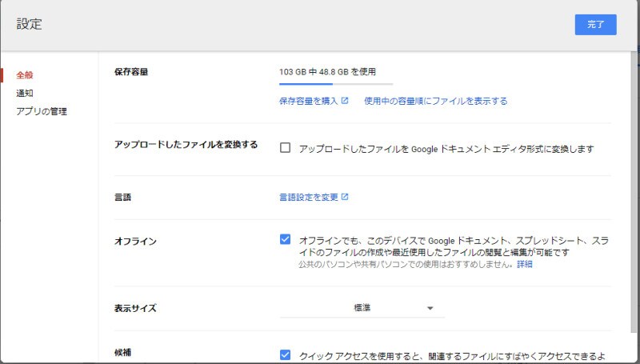The height and width of the screenshot is (364, 640).
Task: Click the 設定 dialog title
Action: [30, 25]
